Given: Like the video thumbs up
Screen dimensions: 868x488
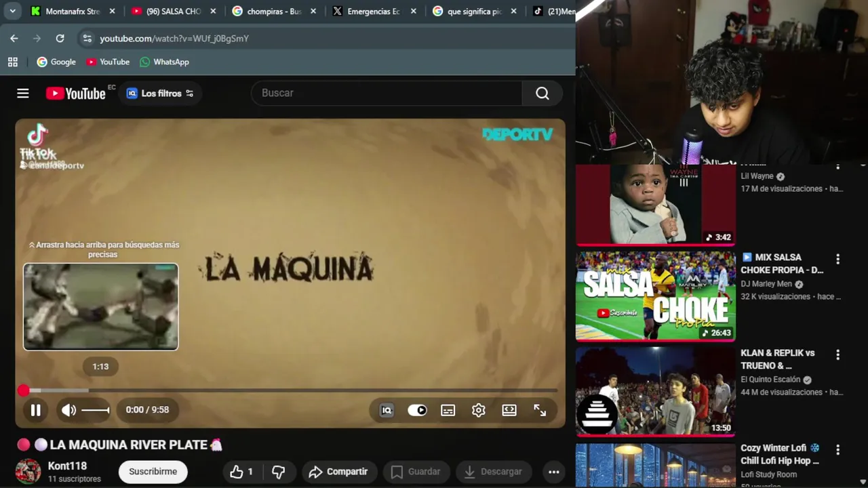Looking at the screenshot, I should 241,472.
